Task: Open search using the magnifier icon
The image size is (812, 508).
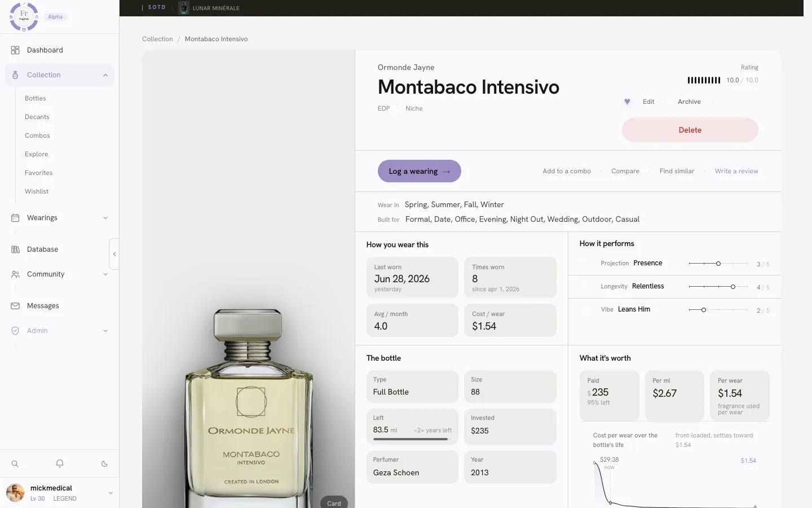Action: point(15,464)
